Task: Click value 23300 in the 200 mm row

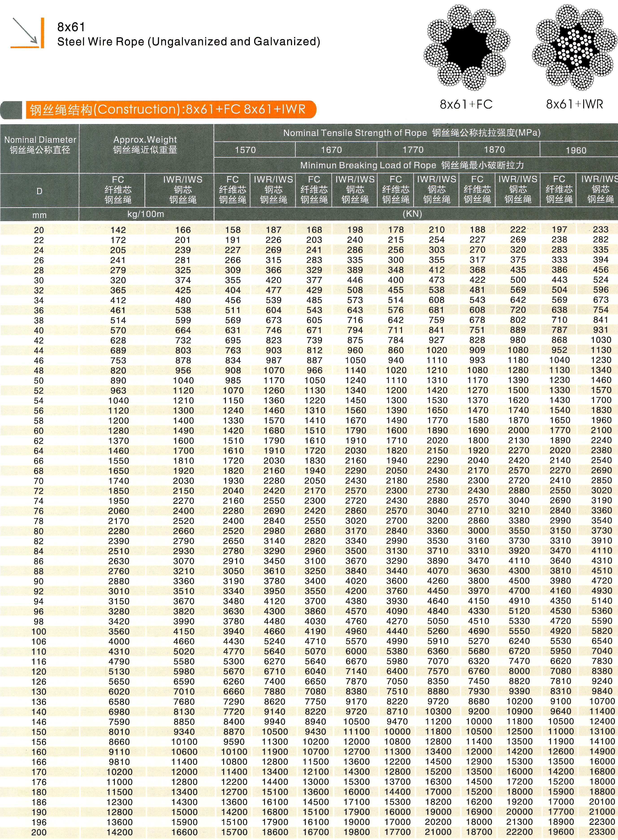Action: coord(602,832)
